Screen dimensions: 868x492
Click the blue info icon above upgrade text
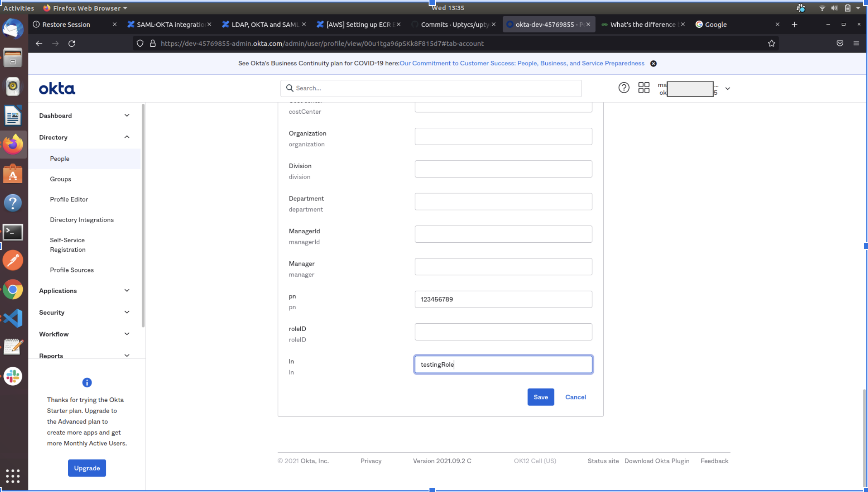click(87, 382)
